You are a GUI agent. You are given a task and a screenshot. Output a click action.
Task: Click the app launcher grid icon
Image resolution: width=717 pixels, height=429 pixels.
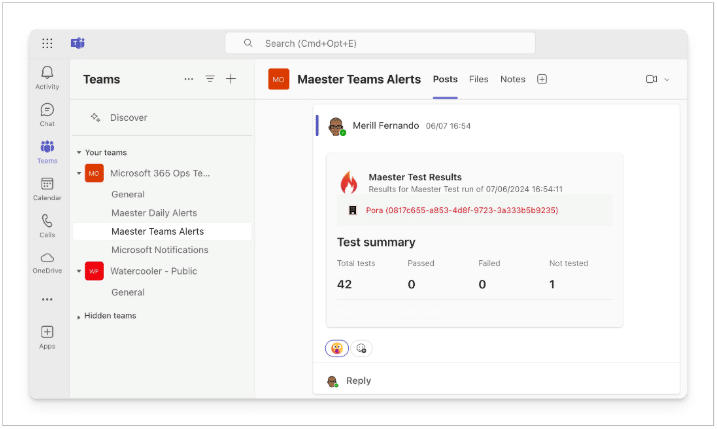47,43
